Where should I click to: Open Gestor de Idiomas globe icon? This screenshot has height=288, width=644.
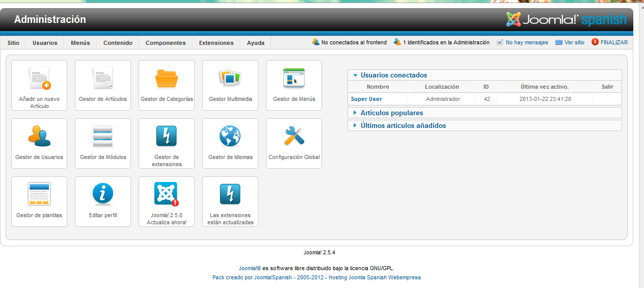230,138
